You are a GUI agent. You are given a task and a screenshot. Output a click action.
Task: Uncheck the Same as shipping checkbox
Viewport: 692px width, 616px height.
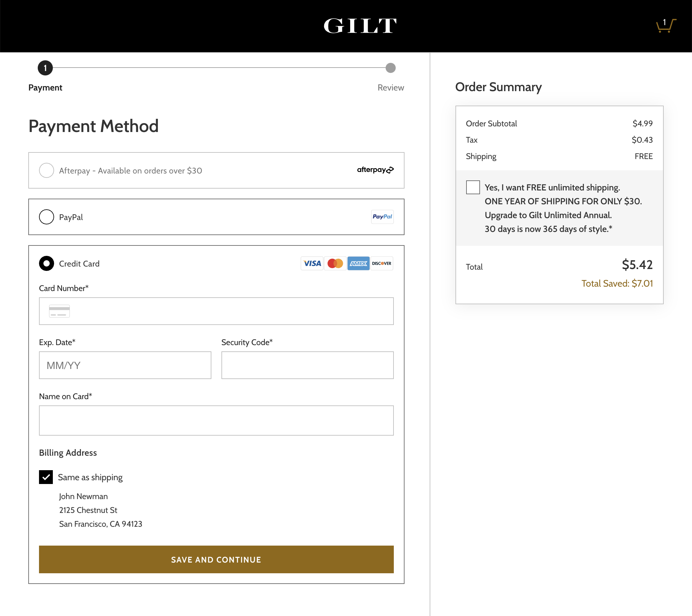[46, 477]
